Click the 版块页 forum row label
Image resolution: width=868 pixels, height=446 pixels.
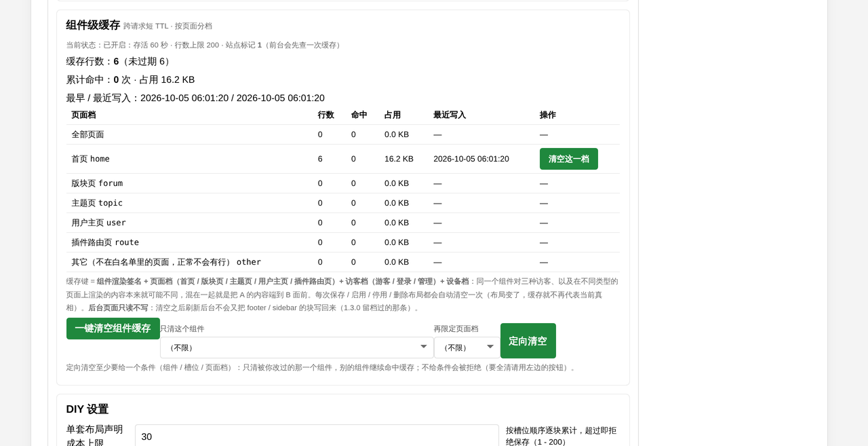[97, 183]
